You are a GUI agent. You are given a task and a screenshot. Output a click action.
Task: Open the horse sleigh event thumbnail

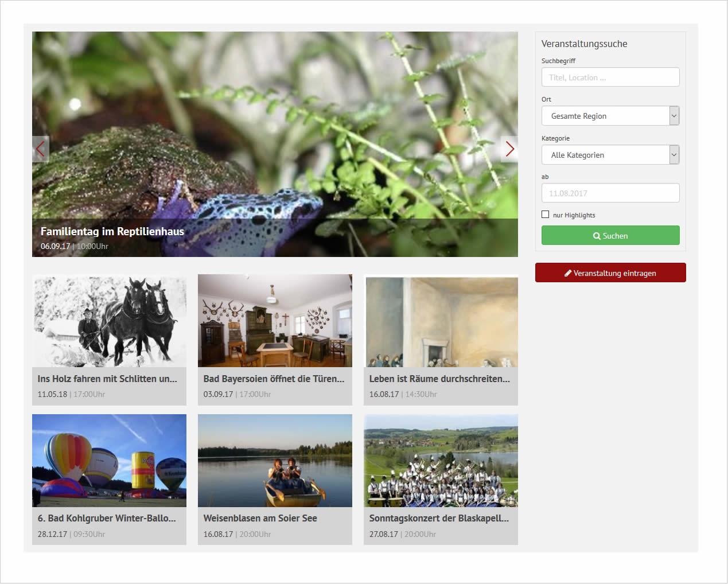[109, 321]
